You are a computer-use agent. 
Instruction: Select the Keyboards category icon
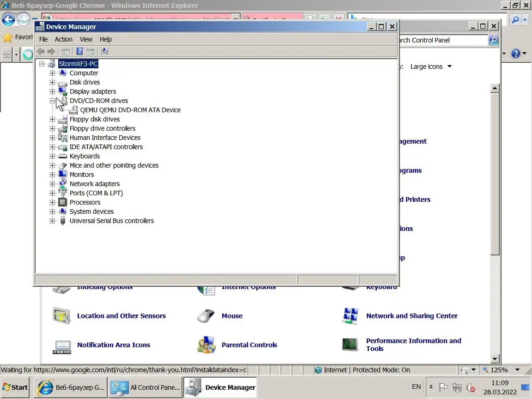(62, 156)
